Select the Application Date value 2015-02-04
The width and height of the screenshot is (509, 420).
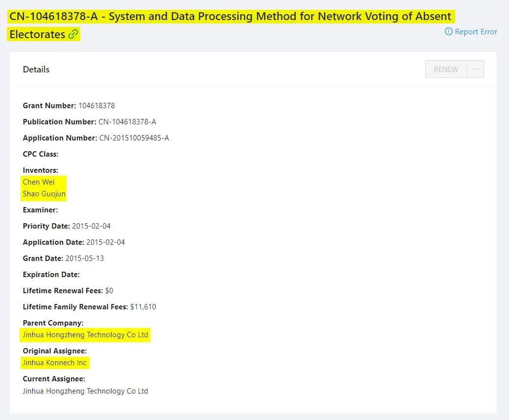pos(106,242)
